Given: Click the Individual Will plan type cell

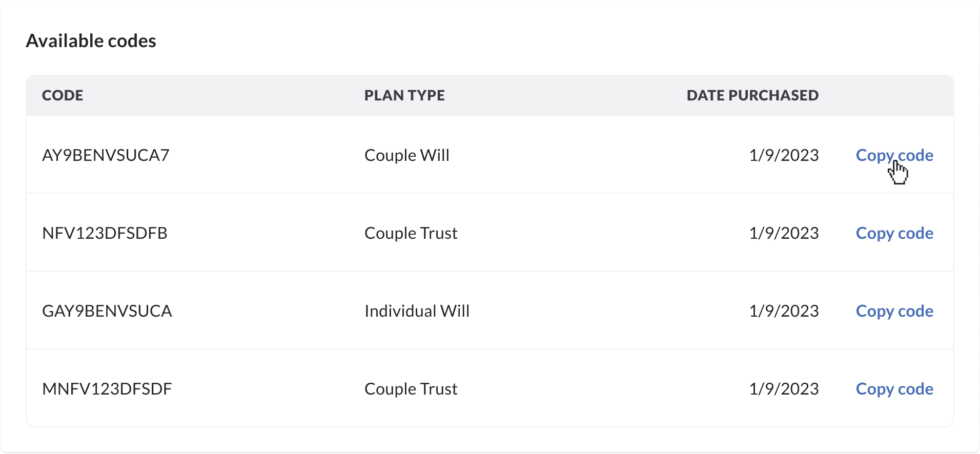Looking at the screenshot, I should 417,311.
